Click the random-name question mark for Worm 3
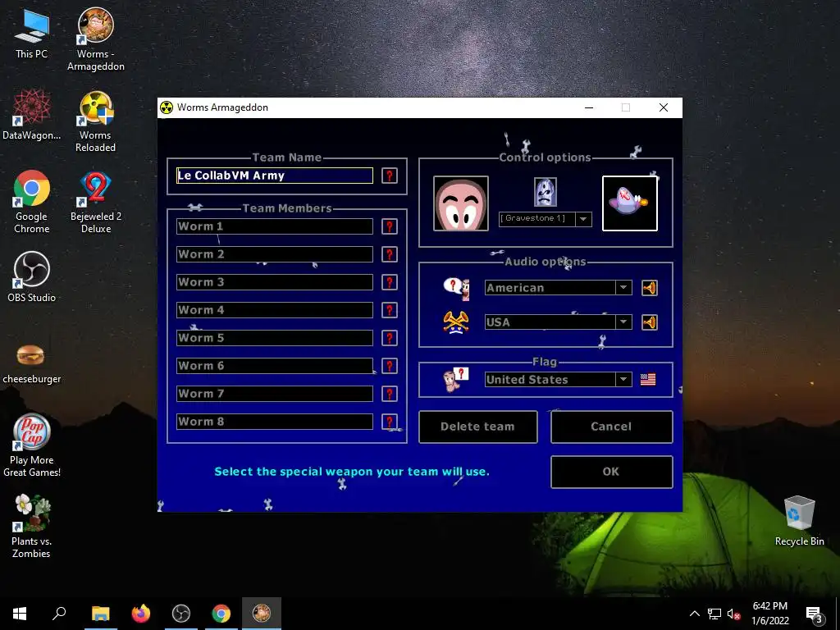The width and height of the screenshot is (840, 630). 390,282
